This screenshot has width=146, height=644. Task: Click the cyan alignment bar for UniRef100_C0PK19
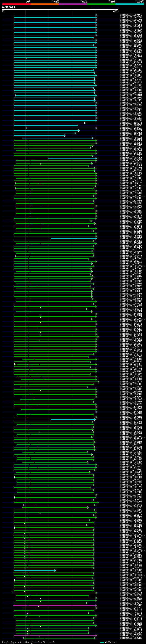point(73,419)
